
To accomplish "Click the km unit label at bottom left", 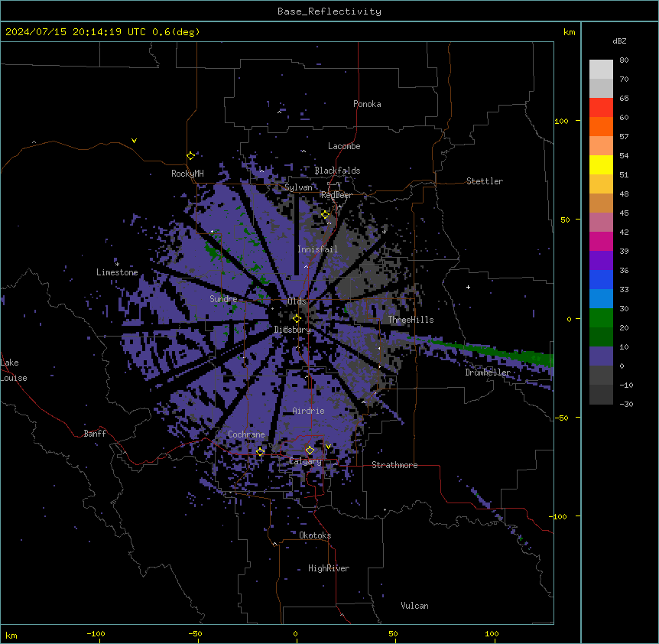I will (x=11, y=636).
